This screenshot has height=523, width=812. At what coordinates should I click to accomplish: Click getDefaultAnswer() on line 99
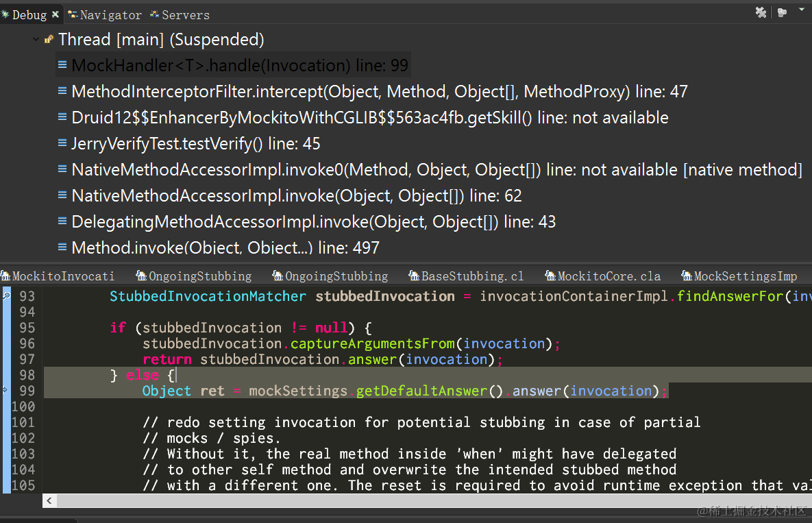click(430, 391)
